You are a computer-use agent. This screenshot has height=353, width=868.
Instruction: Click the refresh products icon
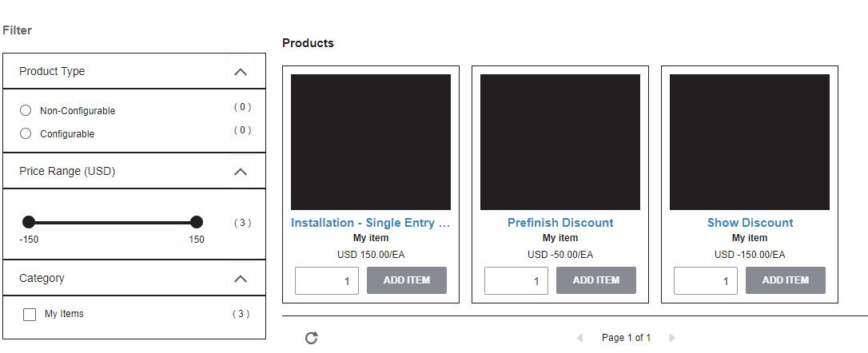pyautogui.click(x=312, y=338)
